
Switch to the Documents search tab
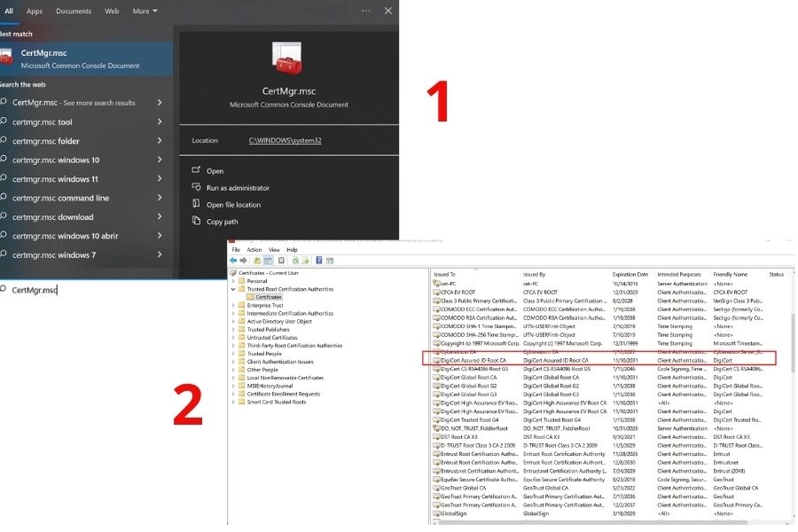coord(74,11)
